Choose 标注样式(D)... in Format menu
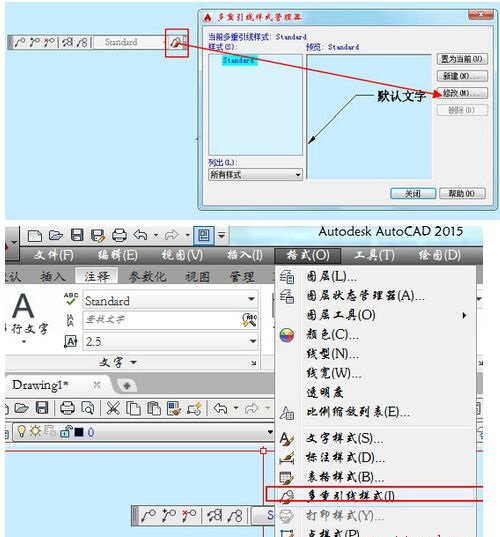This screenshot has width=500, height=537. tap(375, 458)
